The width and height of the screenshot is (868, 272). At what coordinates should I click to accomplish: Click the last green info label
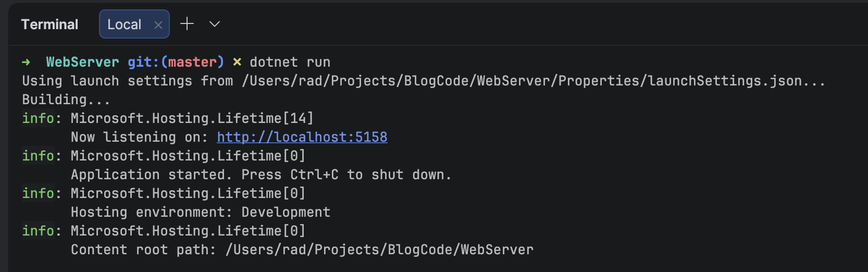pyautogui.click(x=38, y=231)
